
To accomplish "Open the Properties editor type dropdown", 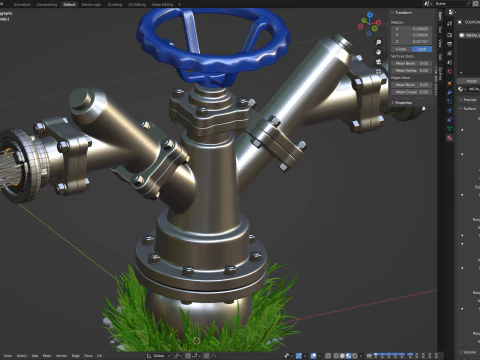I will coord(452,12).
